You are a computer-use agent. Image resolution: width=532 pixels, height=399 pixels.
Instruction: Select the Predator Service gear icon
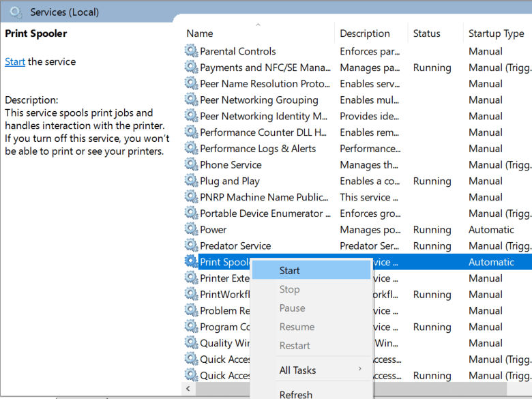191,246
